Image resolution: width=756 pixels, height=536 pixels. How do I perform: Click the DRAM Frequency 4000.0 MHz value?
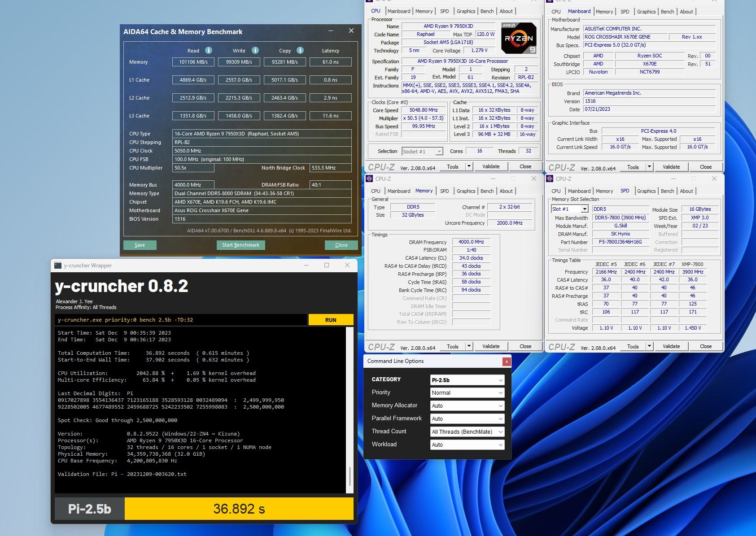point(471,242)
